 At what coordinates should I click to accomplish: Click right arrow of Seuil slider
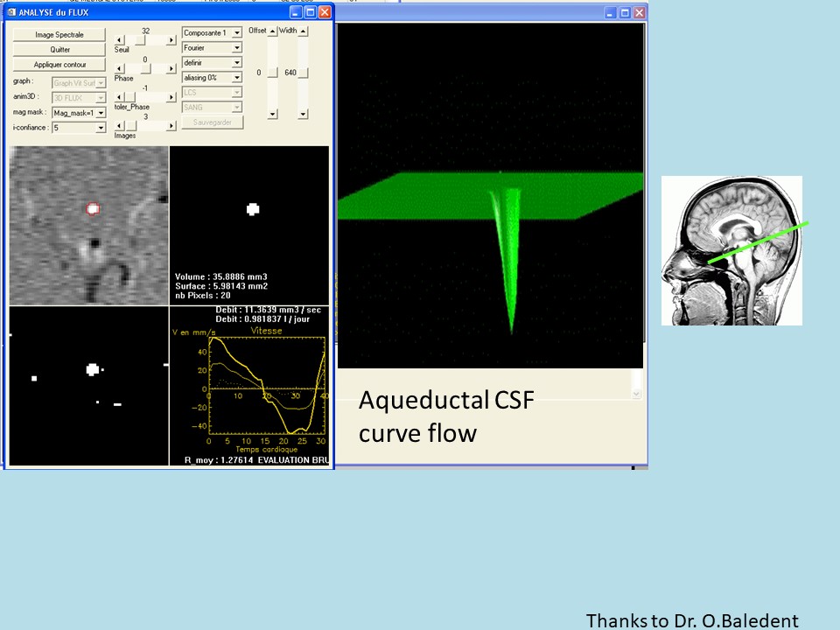point(171,40)
